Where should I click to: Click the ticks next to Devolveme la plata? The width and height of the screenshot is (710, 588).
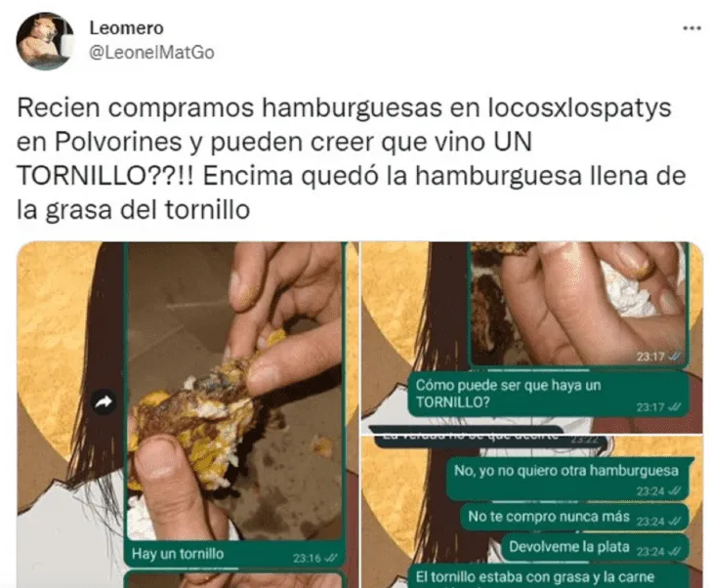(x=675, y=552)
